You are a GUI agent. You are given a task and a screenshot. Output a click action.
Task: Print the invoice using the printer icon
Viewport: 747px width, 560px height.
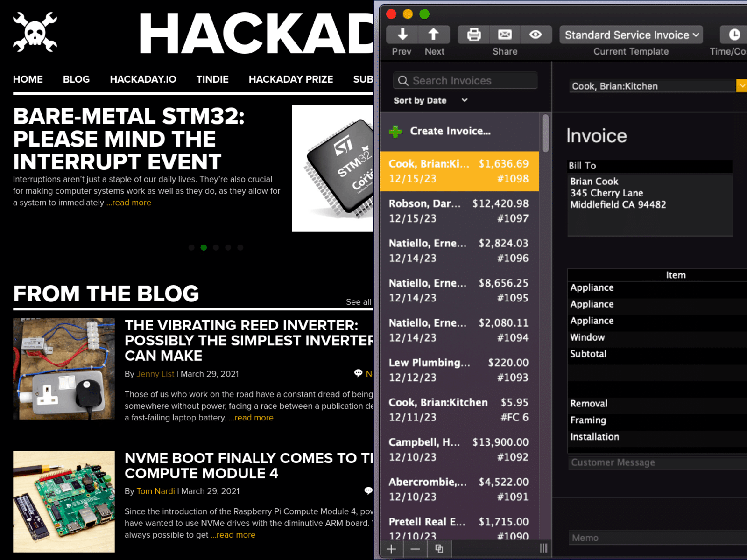click(474, 34)
